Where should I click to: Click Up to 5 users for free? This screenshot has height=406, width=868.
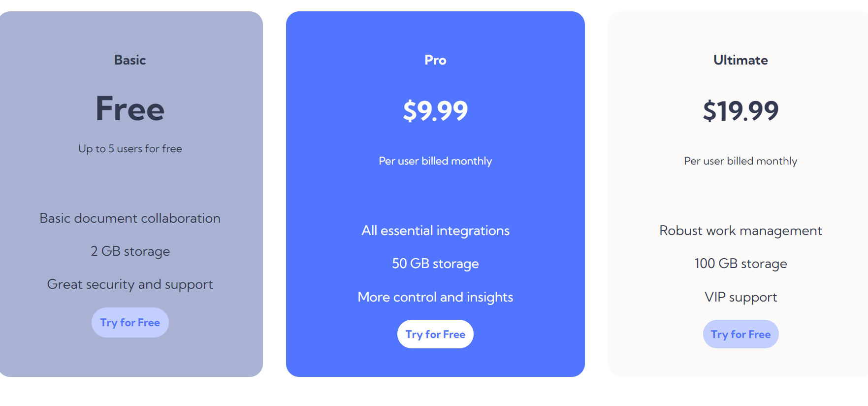[130, 149]
